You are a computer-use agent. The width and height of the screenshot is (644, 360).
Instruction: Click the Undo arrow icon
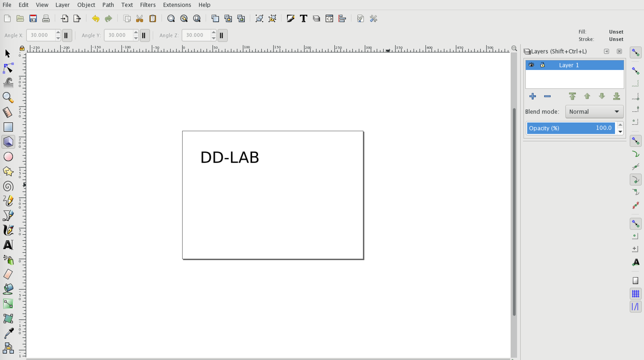pyautogui.click(x=95, y=18)
